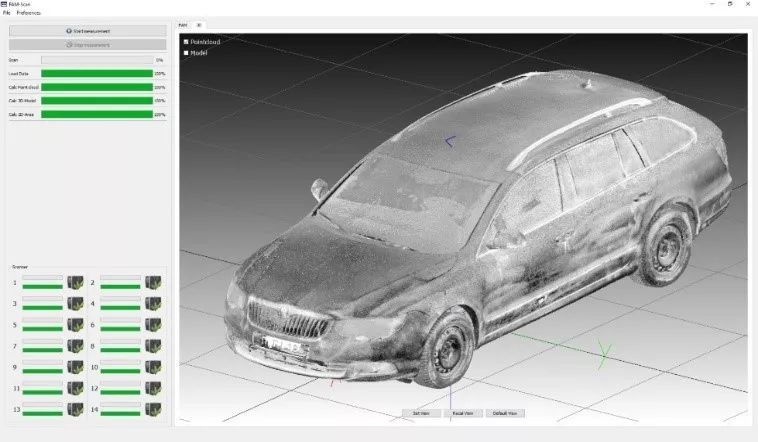758x442 pixels.
Task: Click scanner 14 device icon
Action: (x=153, y=410)
